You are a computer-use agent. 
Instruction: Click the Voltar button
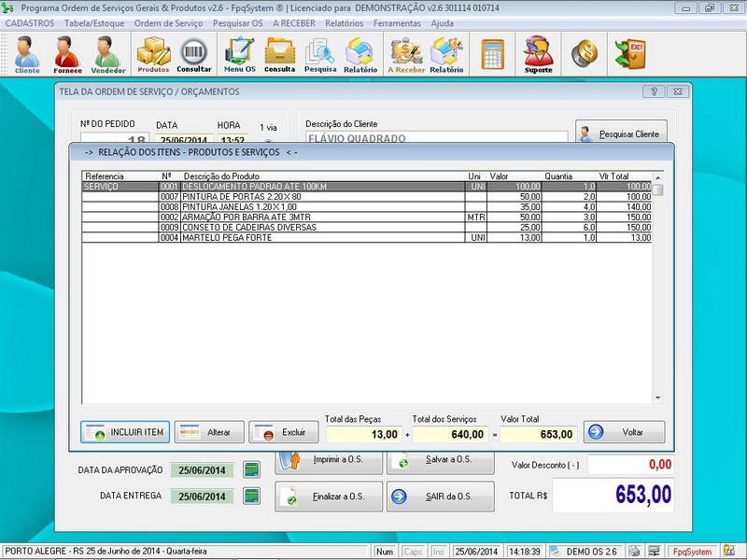pyautogui.click(x=624, y=432)
